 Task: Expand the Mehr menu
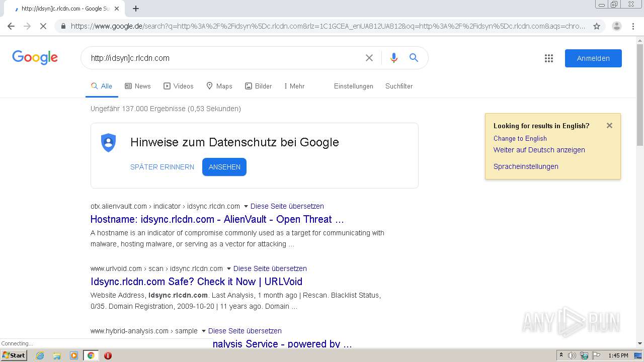point(294,86)
